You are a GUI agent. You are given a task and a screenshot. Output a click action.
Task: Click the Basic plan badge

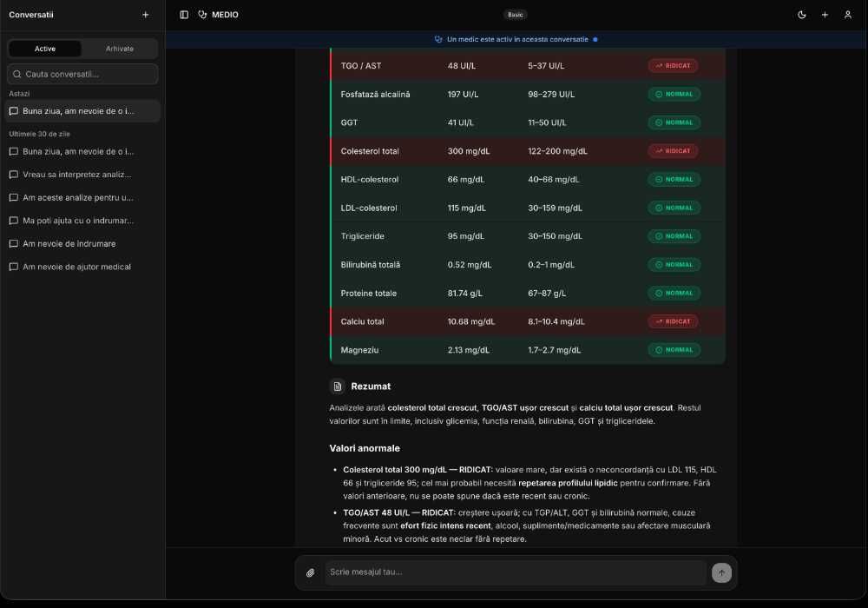516,15
